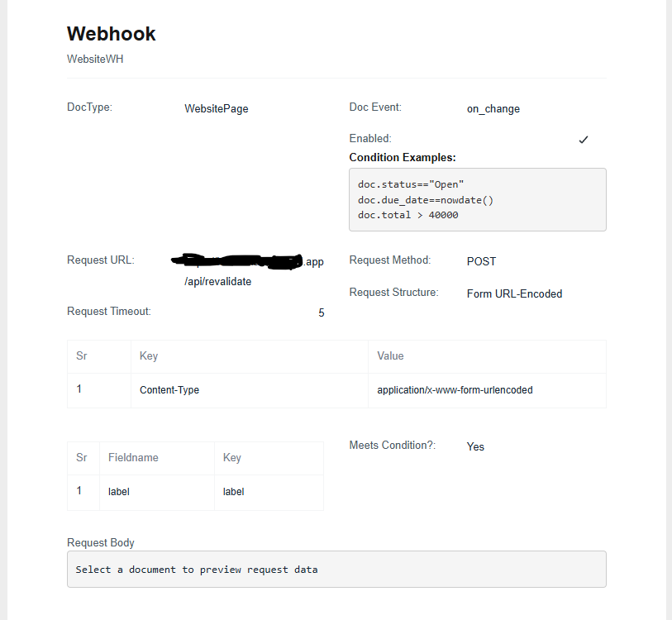Image resolution: width=672 pixels, height=620 pixels.
Task: Click the Condition Examples code box
Action: 478,200
